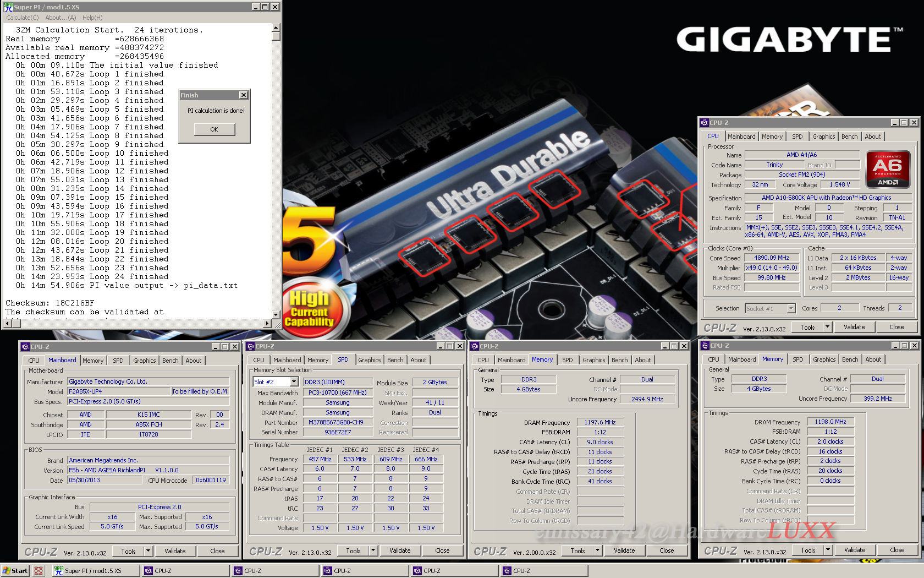
Task: Click the Manufacturer field Gigabyte Technology Co. Ltd.
Action: click(148, 381)
